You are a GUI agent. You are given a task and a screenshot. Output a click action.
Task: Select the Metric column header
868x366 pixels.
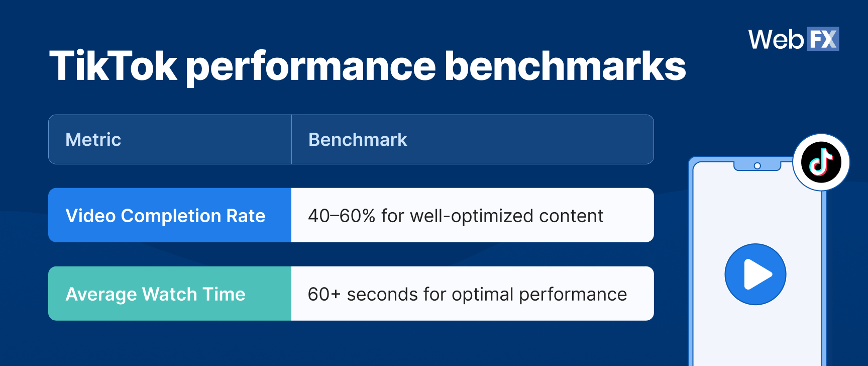(x=93, y=140)
